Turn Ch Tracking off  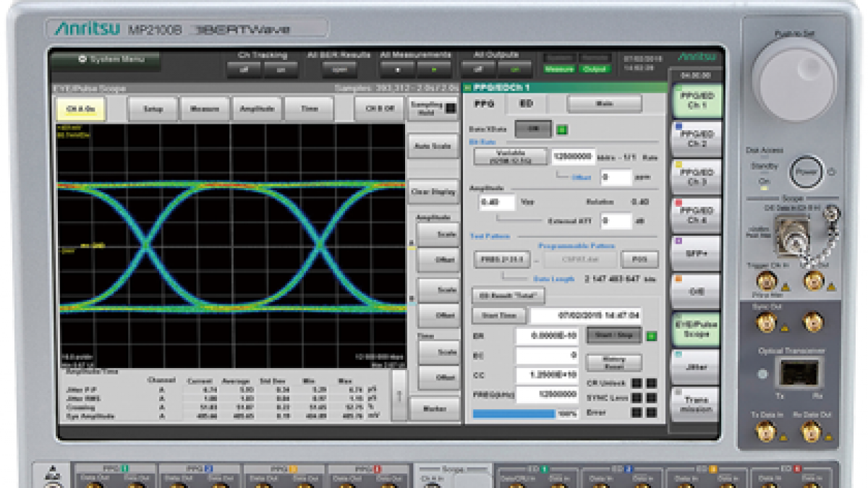click(242, 69)
